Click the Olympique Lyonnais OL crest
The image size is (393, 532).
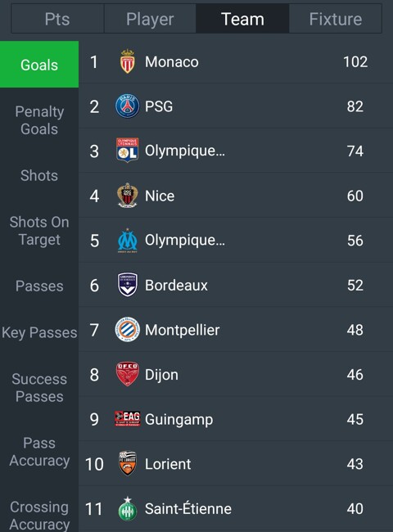tap(127, 151)
